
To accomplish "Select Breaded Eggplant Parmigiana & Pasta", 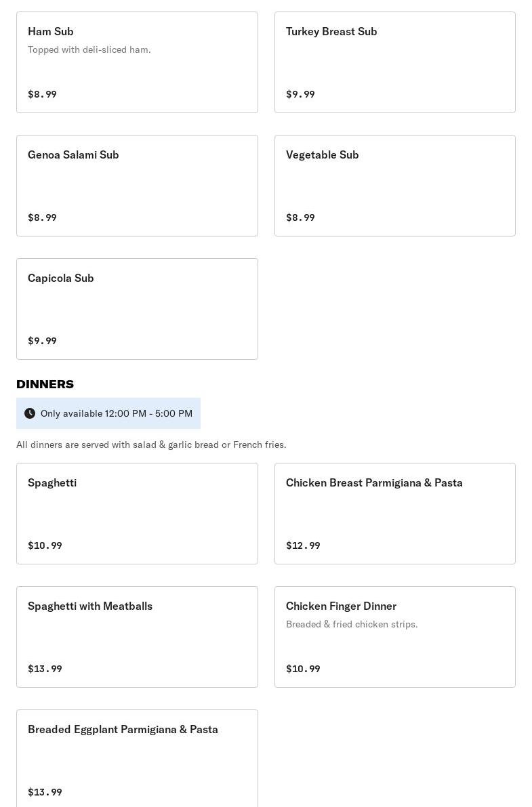I will coord(137,759).
